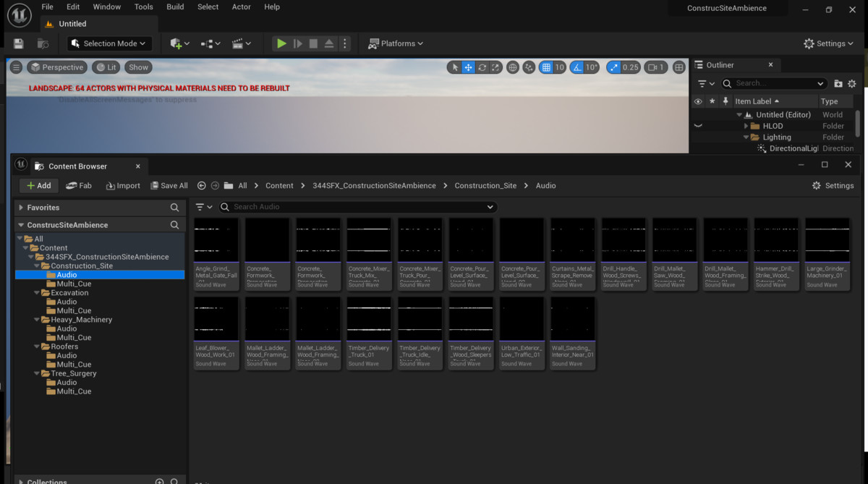Viewport: 868px width, 484px height.
Task: Click Outliner search field
Action: pyautogui.click(x=773, y=83)
